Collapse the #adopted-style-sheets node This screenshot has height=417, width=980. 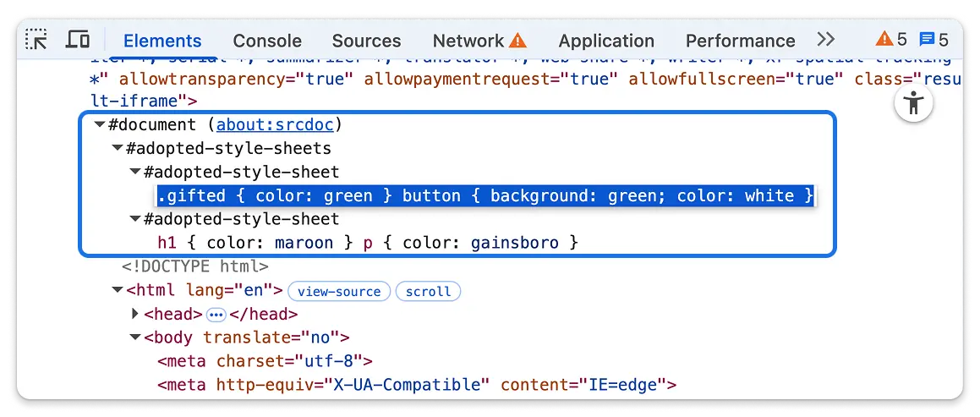(118, 149)
